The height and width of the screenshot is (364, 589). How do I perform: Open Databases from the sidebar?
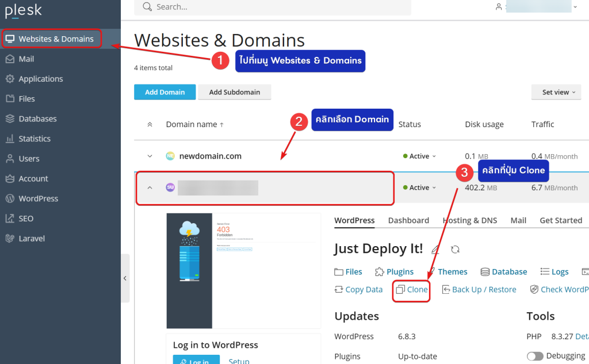click(x=37, y=118)
